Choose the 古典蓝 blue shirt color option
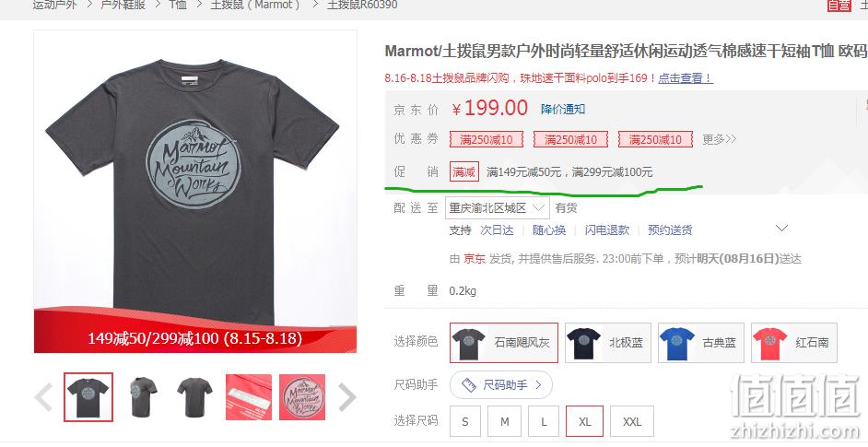 (x=701, y=343)
